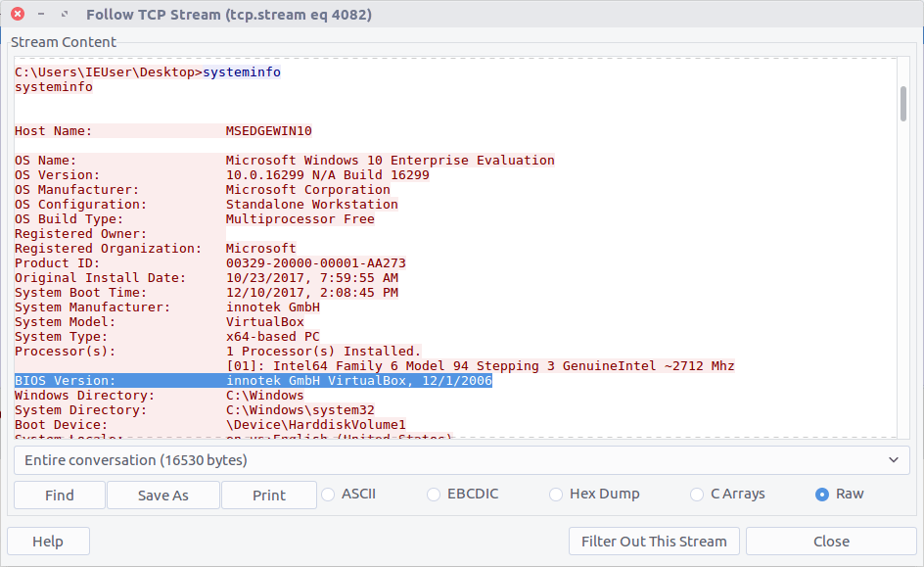
Task: Choose the Hex Dump view option
Action: tap(557, 495)
